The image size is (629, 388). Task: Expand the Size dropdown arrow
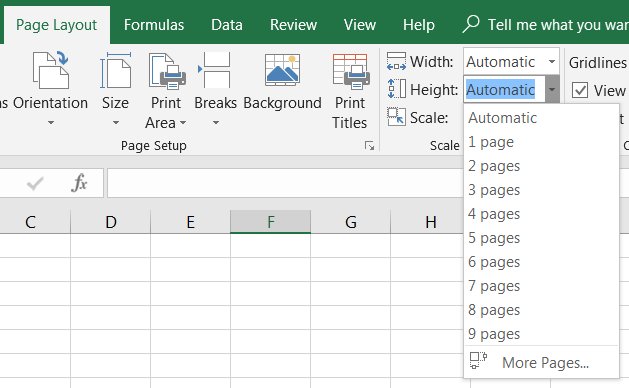(x=116, y=122)
